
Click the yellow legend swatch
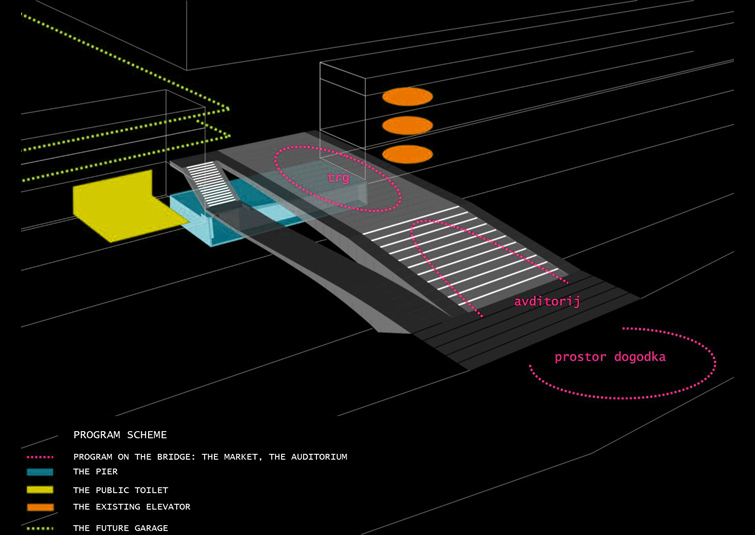(x=40, y=490)
